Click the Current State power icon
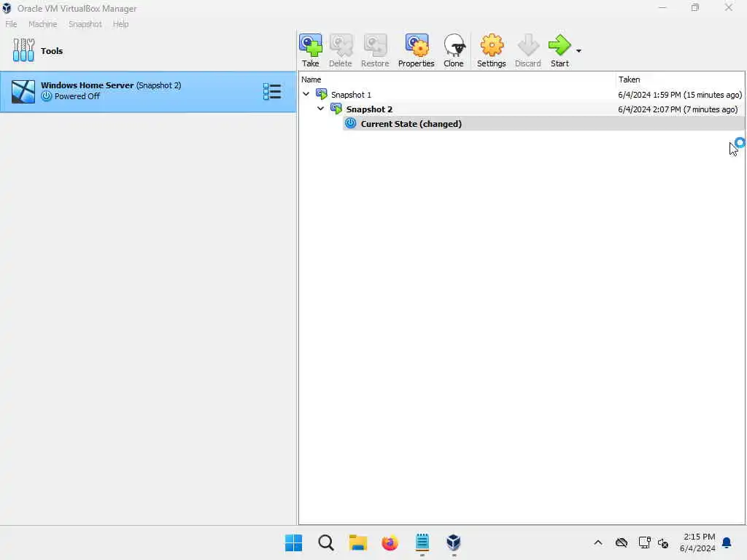 point(351,123)
